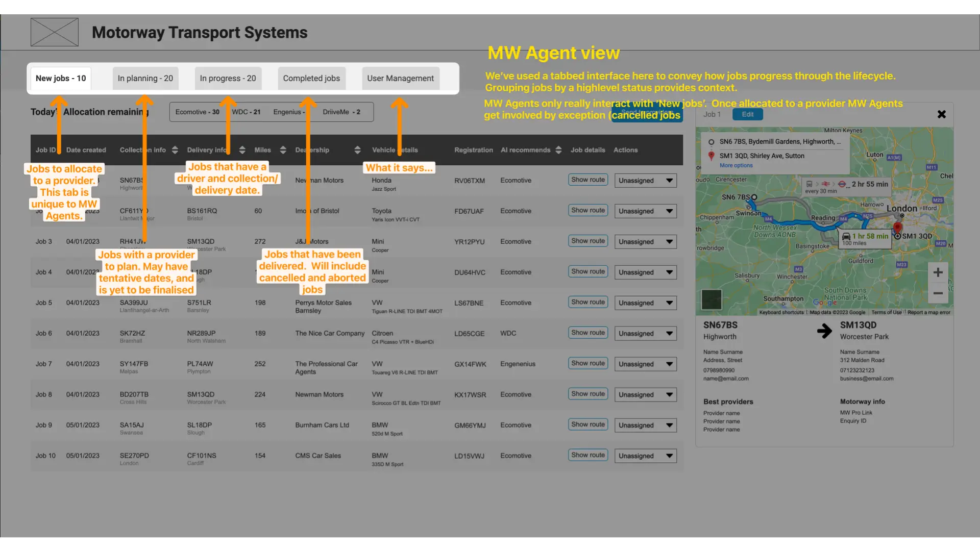Show route for Job 10
This screenshot has height=551, width=980.
click(588, 455)
